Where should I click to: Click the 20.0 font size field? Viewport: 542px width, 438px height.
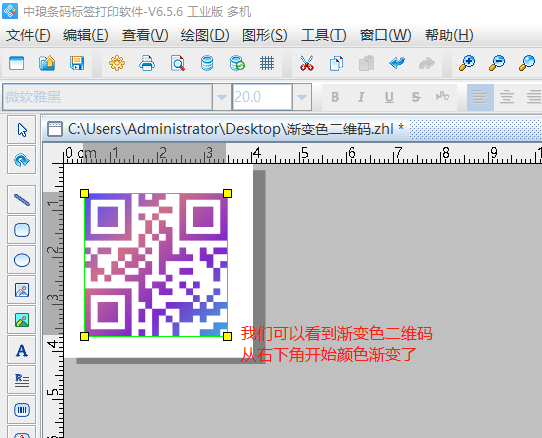pyautogui.click(x=262, y=97)
